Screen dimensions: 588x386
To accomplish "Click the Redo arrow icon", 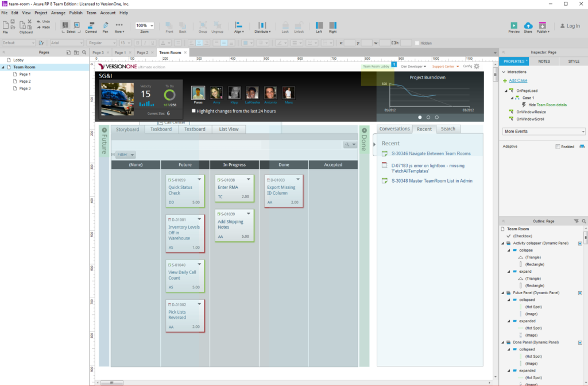I will pyautogui.click(x=39, y=27).
